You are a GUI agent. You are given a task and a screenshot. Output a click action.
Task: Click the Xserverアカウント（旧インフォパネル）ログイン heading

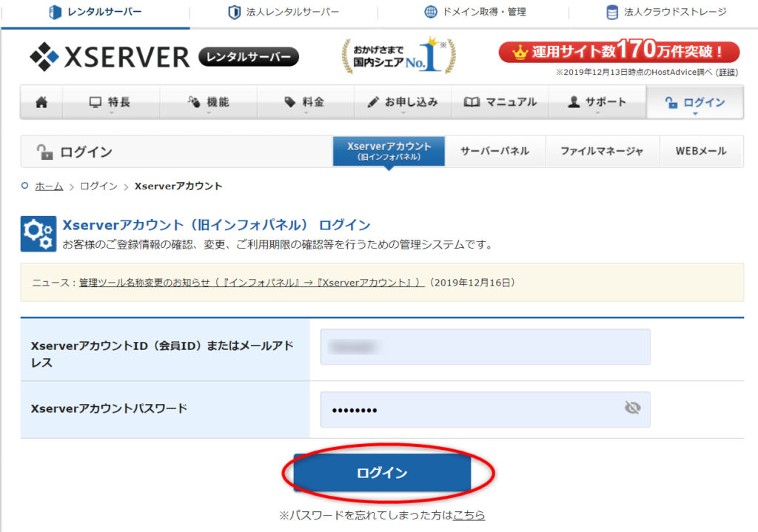[216, 225]
